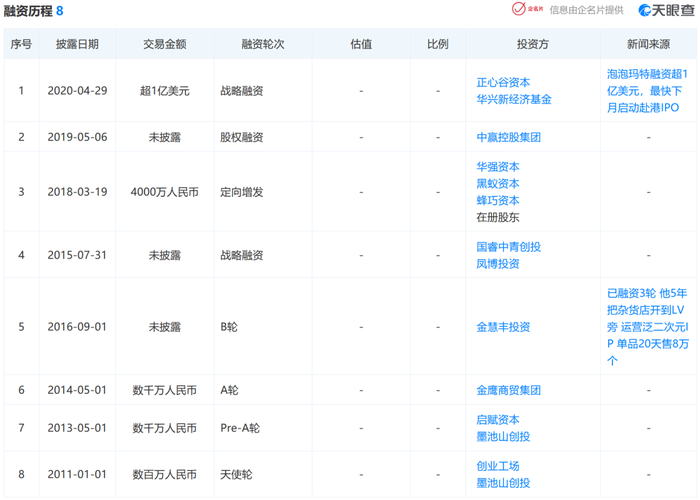The width and height of the screenshot is (700, 500).
Task: Click the 中赢控股集团 investor link
Action: pyautogui.click(x=508, y=137)
